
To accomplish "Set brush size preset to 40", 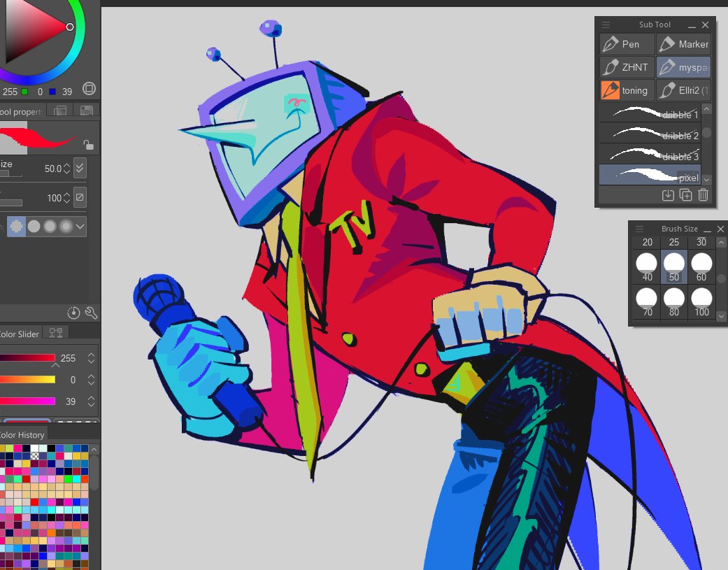I will [646, 267].
